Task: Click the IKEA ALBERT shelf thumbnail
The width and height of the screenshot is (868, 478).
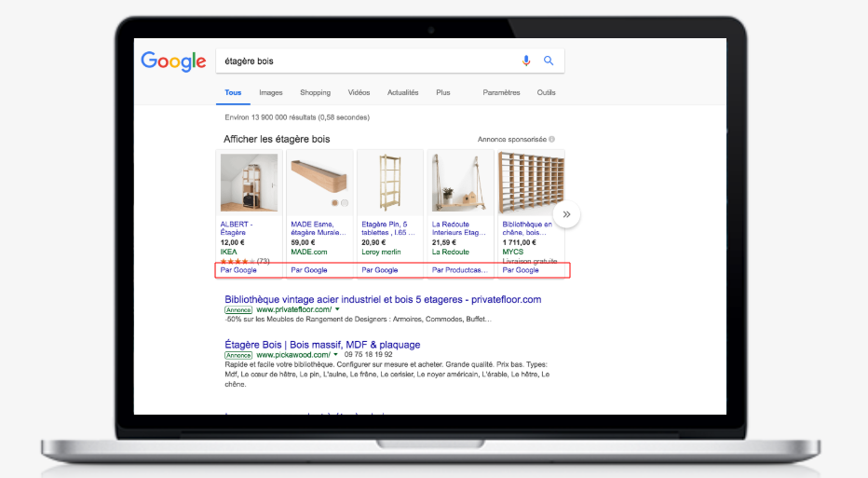Action: click(x=249, y=183)
